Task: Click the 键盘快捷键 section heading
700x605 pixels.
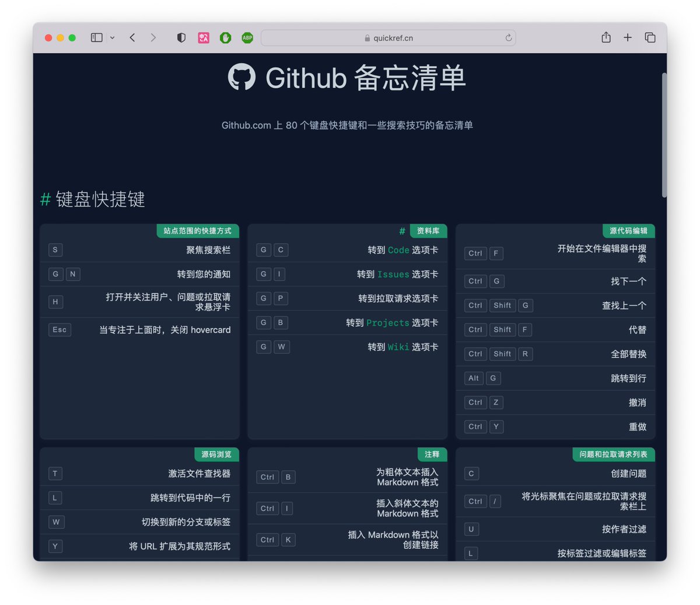Action: click(x=100, y=199)
